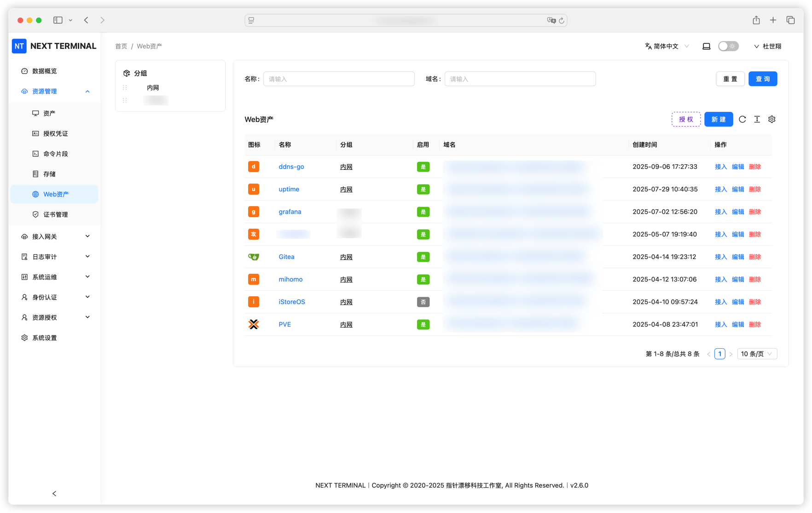This screenshot has height=513, width=812.
Task: Open the 10 条/页 page size dropdown
Action: pos(756,354)
